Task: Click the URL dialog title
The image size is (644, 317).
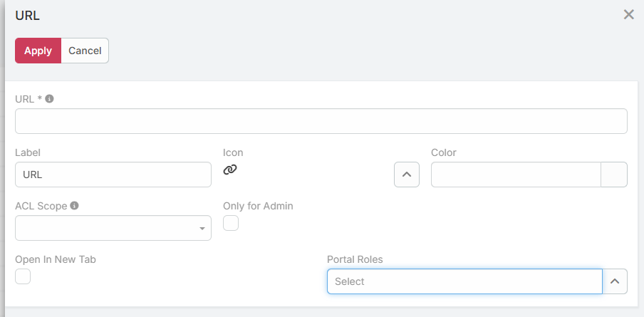Action: (27, 14)
